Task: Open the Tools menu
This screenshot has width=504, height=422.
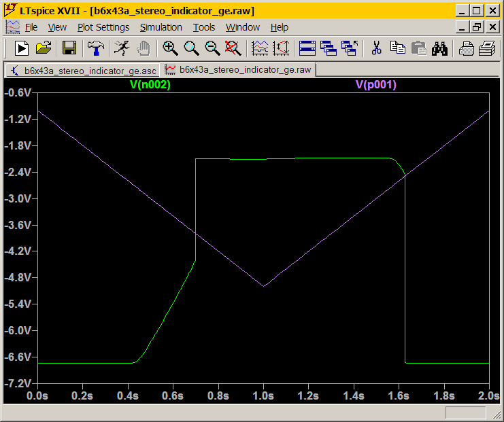Action: [x=204, y=27]
